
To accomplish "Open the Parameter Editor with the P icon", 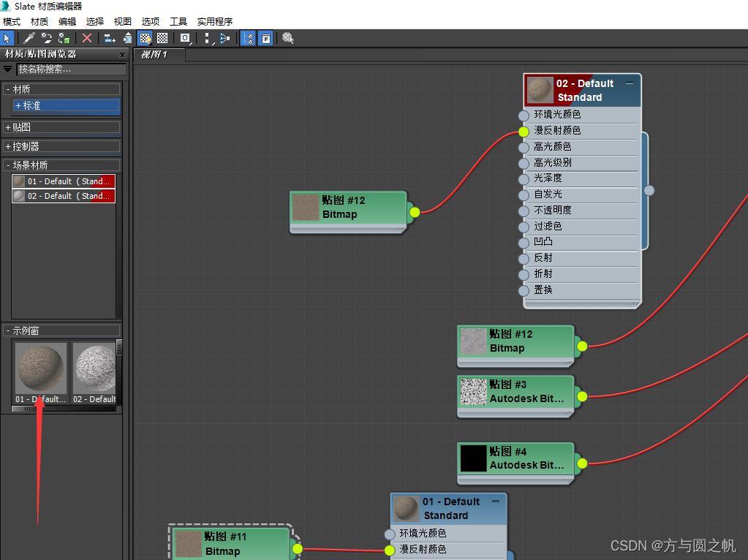I will [x=265, y=38].
